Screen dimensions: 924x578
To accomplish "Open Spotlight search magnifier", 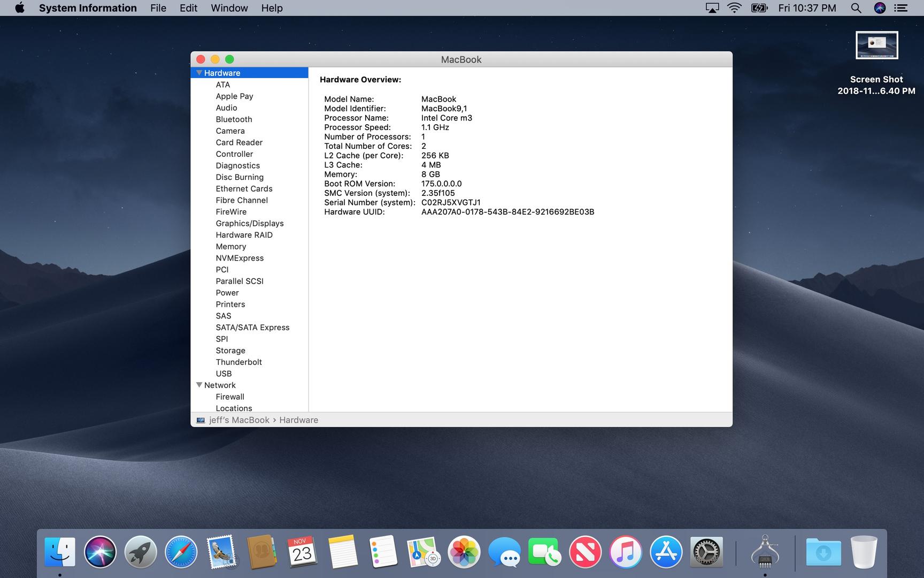I will click(x=856, y=8).
